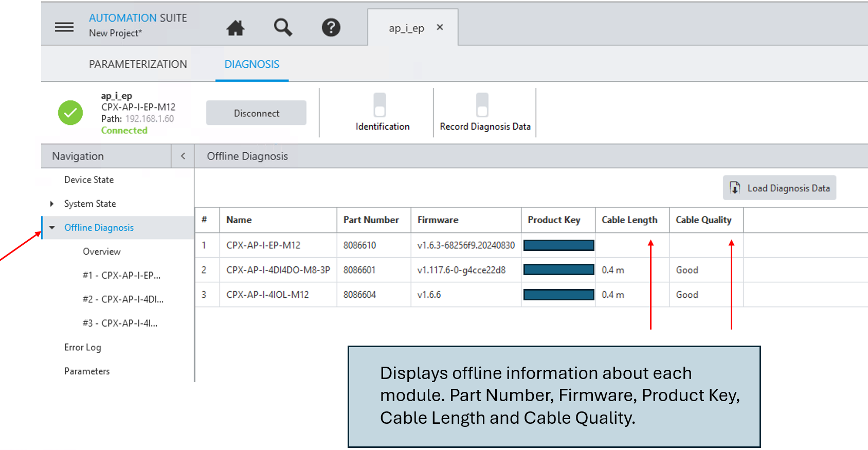Switch to the DIAGNOSIS tab
The image size is (868, 450).
(252, 64)
